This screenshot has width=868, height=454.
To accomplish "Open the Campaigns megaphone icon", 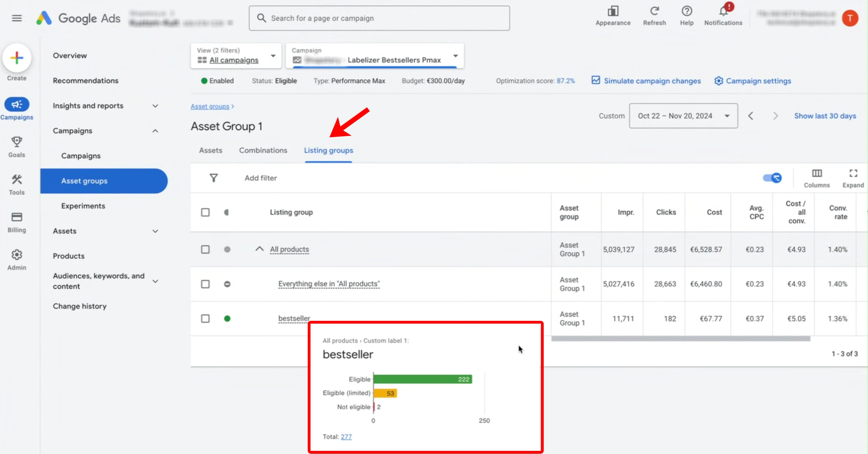I will point(17,105).
